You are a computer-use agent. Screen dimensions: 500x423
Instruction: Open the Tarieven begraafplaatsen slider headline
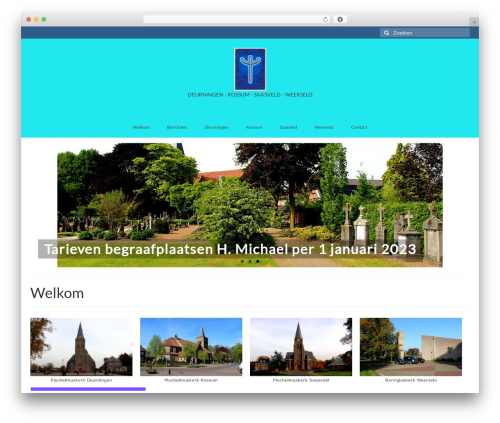tap(230, 249)
